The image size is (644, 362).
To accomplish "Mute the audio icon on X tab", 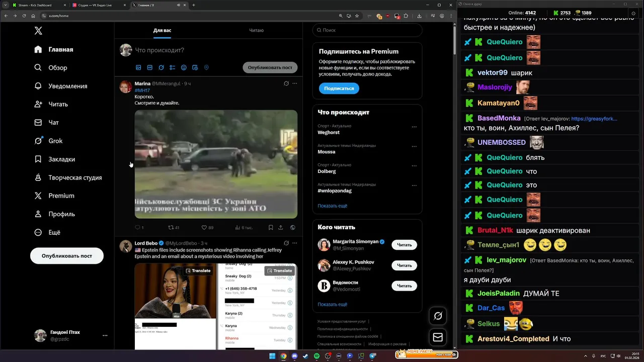I will click(x=178, y=5).
